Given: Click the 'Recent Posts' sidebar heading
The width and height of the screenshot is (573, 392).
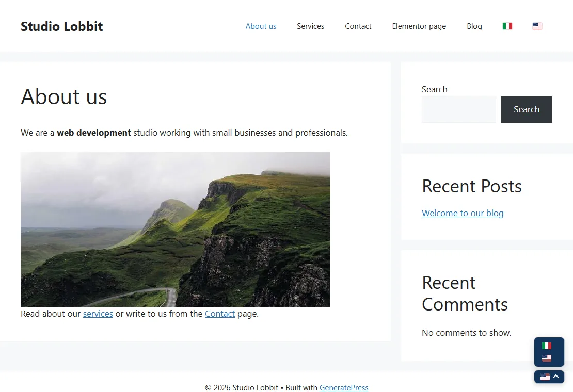Looking at the screenshot, I should (x=472, y=186).
